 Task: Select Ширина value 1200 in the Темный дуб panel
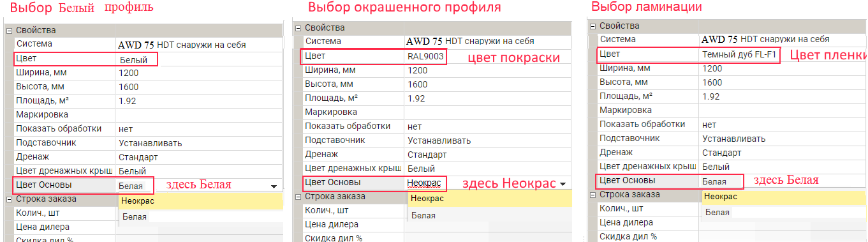[x=712, y=68]
